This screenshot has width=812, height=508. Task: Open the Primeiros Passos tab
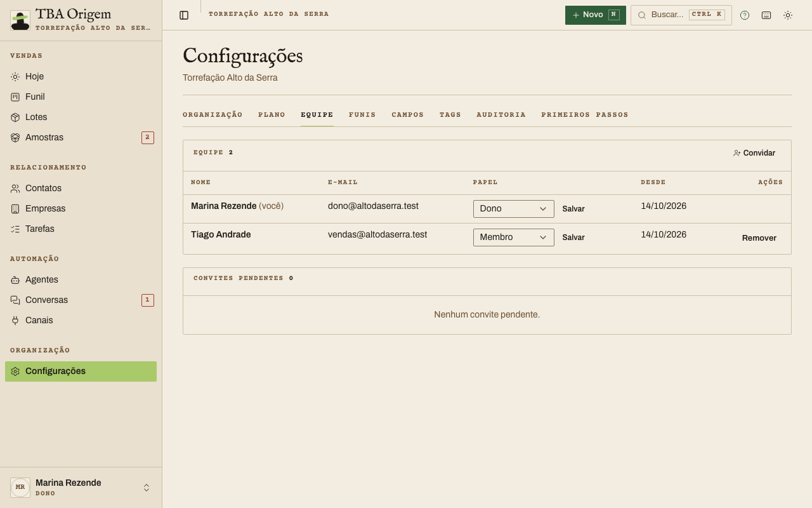(585, 115)
